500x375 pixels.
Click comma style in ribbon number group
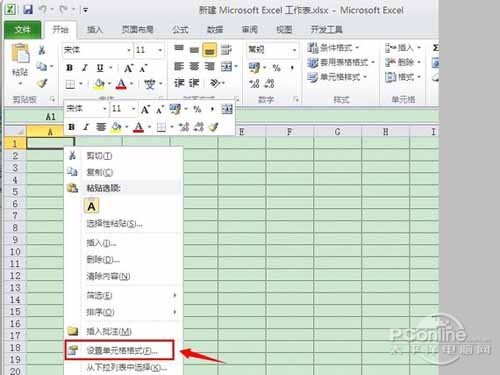point(292,68)
